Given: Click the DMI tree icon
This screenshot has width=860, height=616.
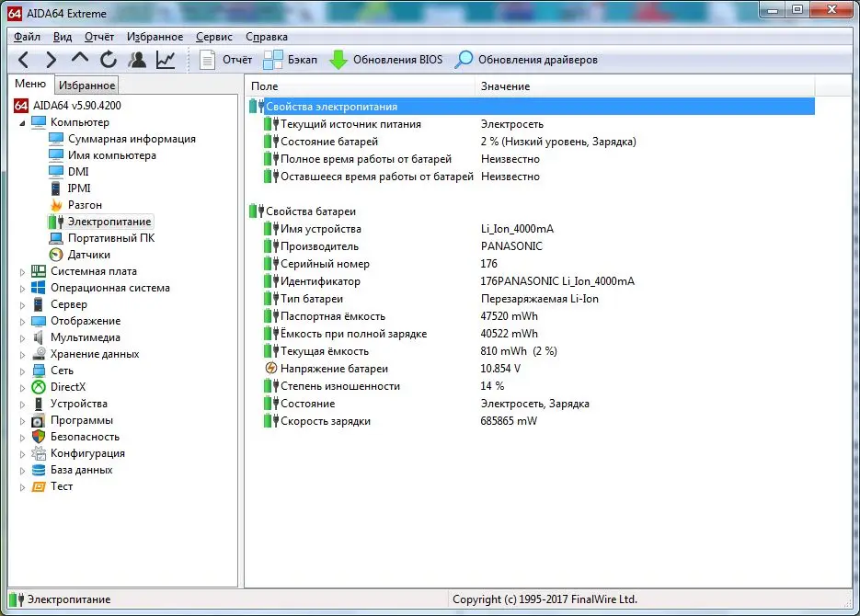Looking at the screenshot, I should coord(56,171).
